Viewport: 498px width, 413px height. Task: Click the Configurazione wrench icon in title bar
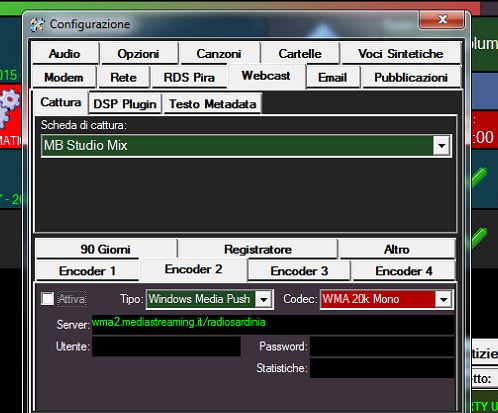point(37,25)
